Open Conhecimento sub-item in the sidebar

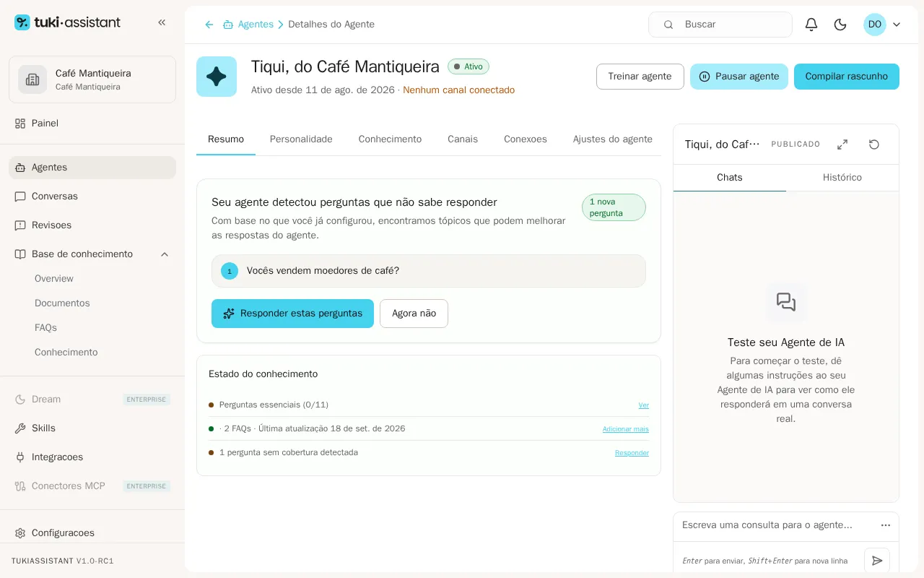click(66, 353)
